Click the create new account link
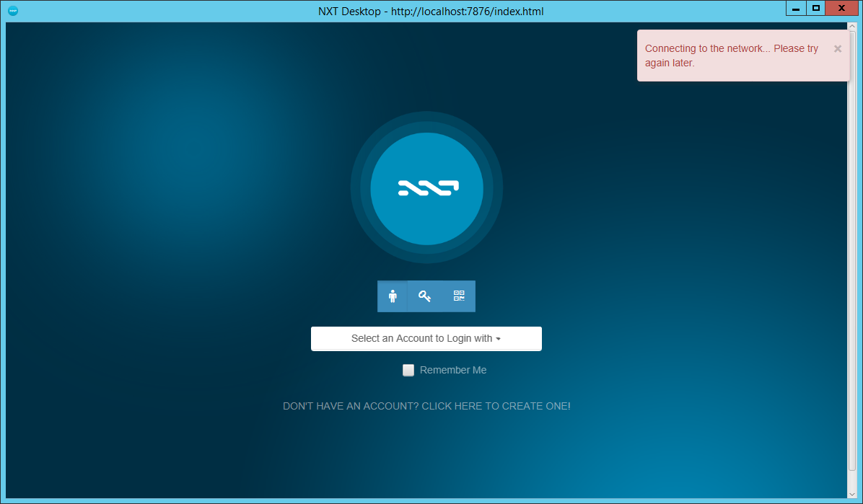The width and height of the screenshot is (863, 504). point(426,406)
